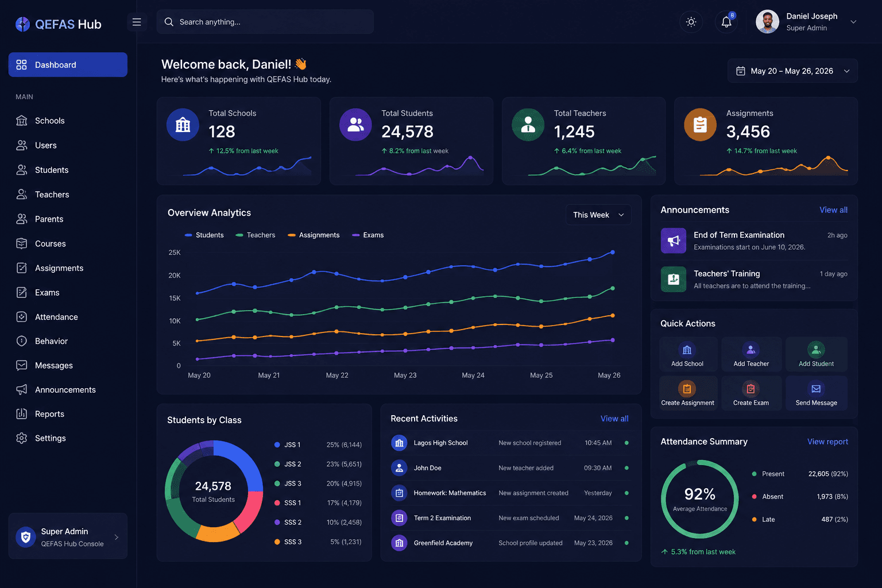Click the Late legend entry
The height and width of the screenshot is (588, 882).
pos(800,519)
